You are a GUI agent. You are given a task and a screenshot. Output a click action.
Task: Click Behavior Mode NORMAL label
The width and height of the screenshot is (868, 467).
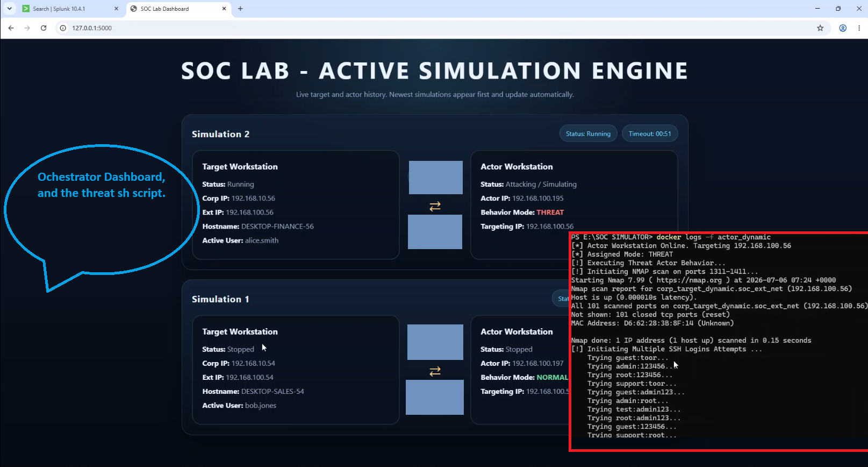tap(524, 378)
